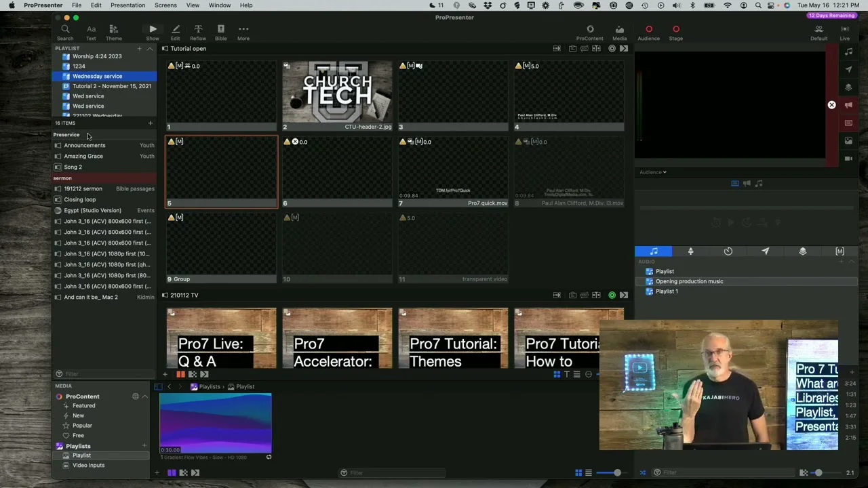
Task: Select Opening production music audio playlist
Action: 689,281
